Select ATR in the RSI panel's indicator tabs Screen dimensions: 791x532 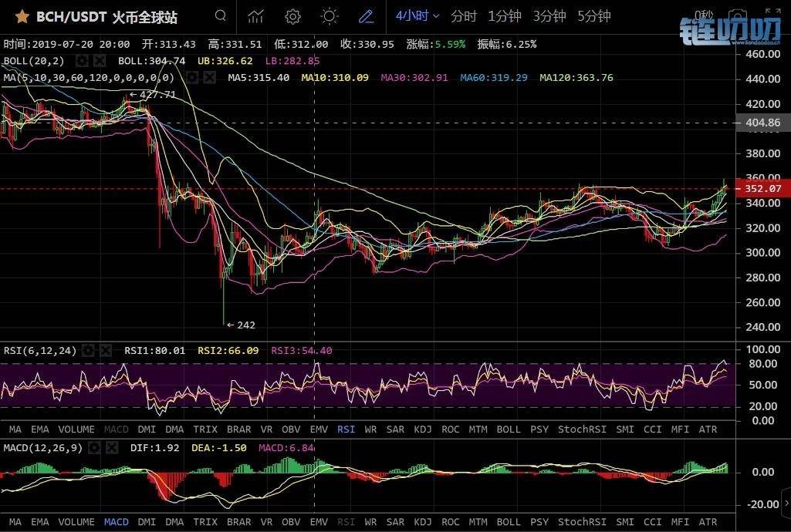click(708, 429)
